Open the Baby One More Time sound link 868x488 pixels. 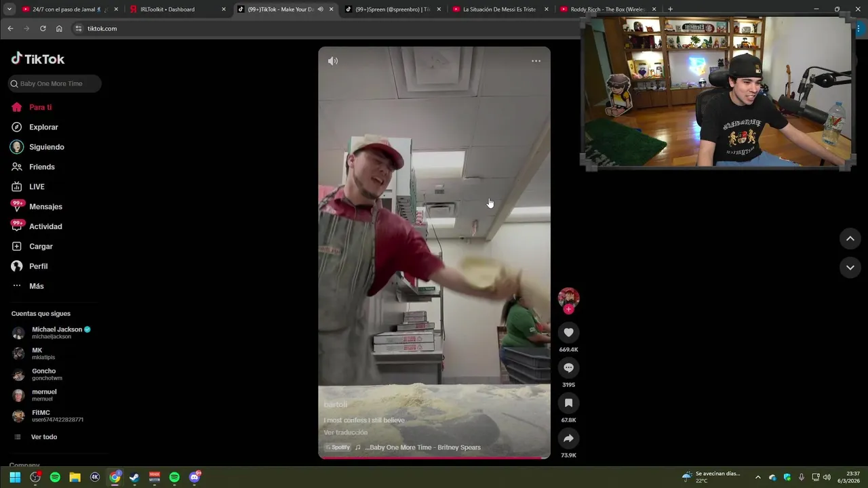coord(422,447)
